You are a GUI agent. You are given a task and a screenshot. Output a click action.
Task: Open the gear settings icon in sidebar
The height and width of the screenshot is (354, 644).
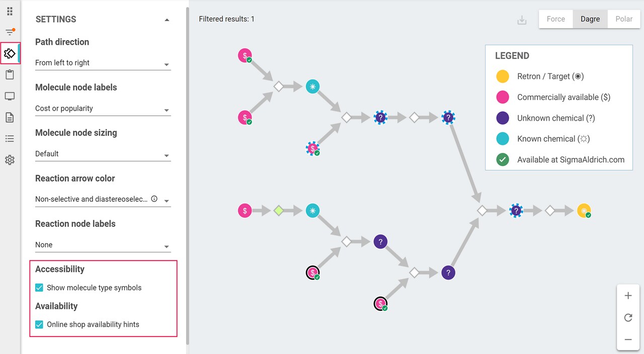click(10, 160)
